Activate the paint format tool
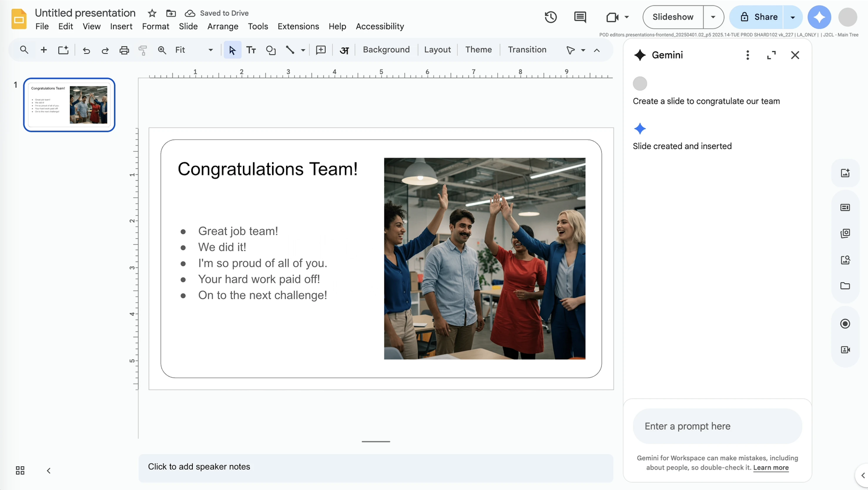868x490 pixels. (142, 50)
